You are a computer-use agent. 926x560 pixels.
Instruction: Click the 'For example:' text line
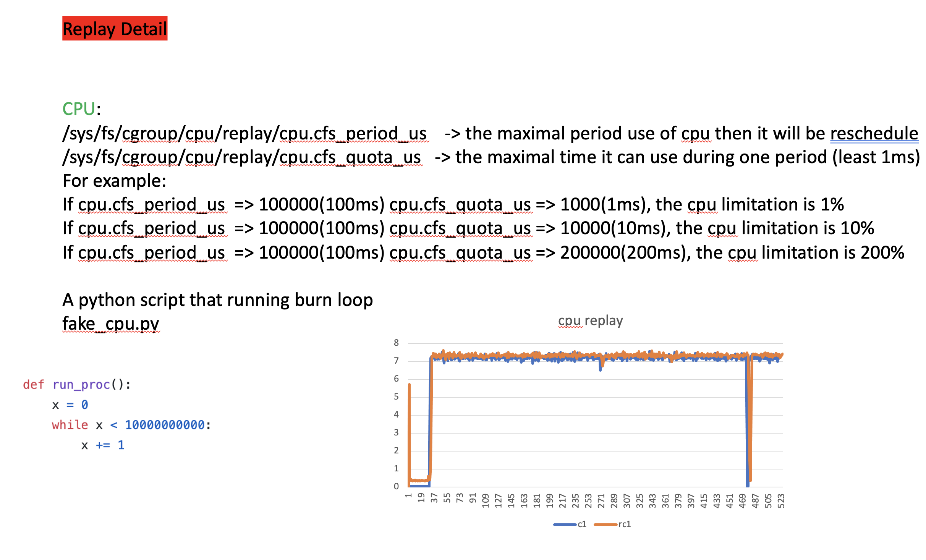coord(114,181)
